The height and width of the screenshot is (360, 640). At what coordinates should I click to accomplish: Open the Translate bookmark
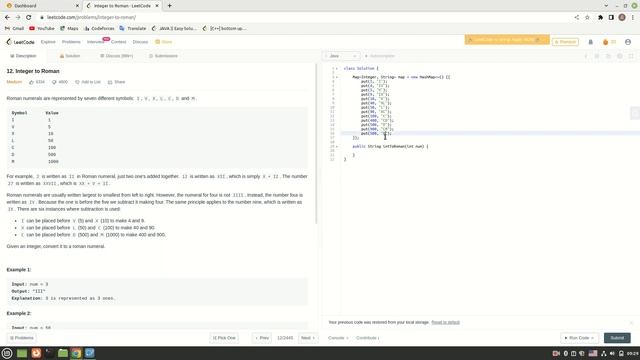click(133, 29)
